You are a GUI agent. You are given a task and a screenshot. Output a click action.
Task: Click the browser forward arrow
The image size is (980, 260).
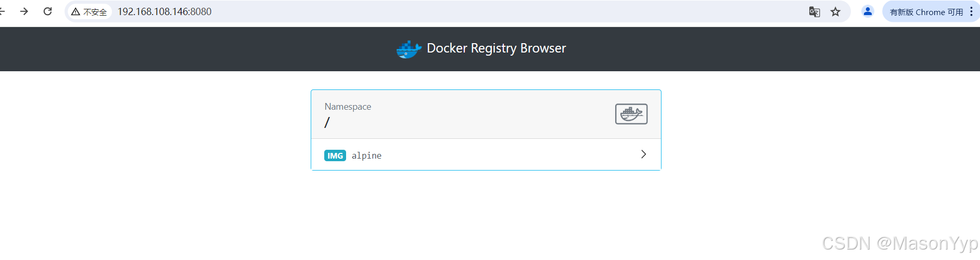[24, 11]
